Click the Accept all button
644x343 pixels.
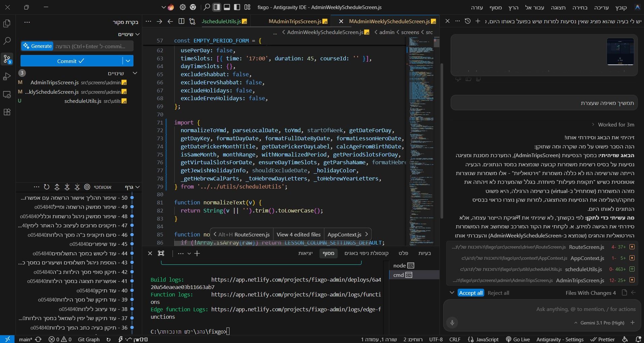click(x=471, y=293)
